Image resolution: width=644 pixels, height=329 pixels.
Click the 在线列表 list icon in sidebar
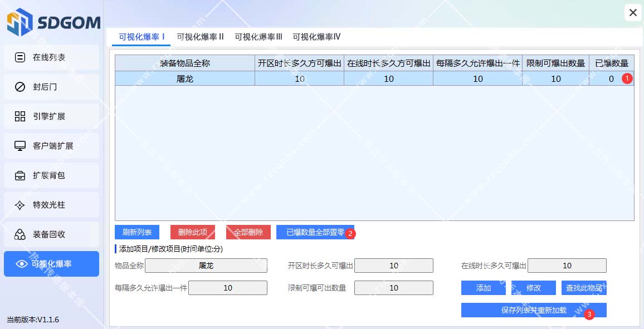(20, 57)
